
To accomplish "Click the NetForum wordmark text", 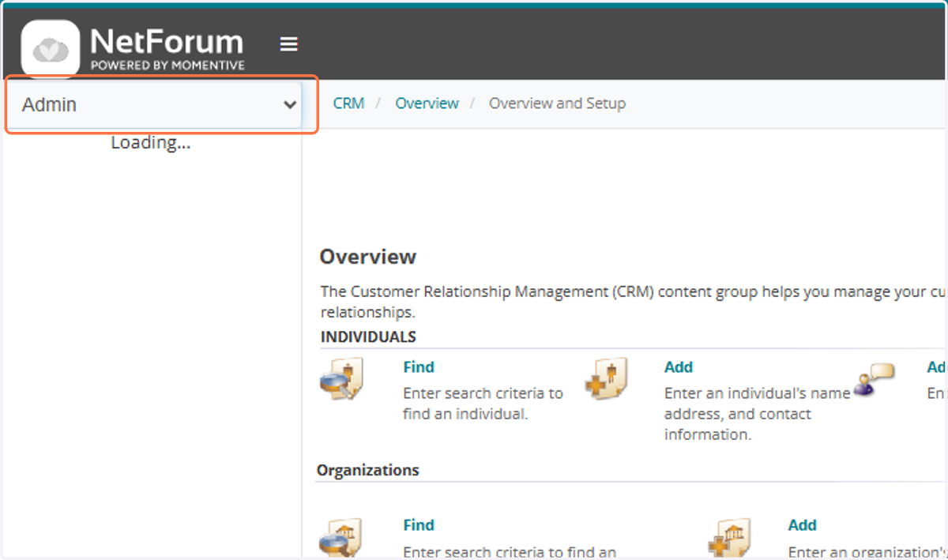I will (x=167, y=41).
